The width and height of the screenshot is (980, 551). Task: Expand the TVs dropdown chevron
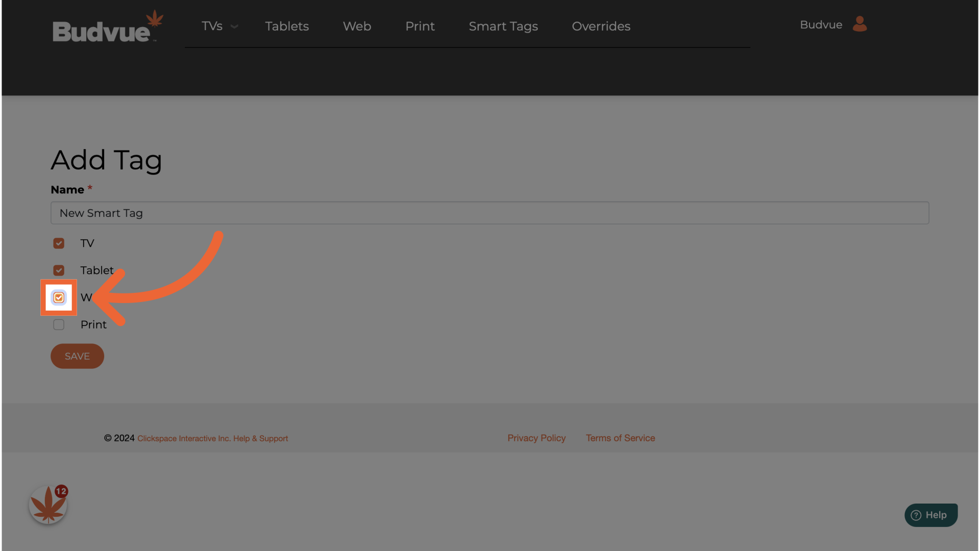pyautogui.click(x=234, y=27)
